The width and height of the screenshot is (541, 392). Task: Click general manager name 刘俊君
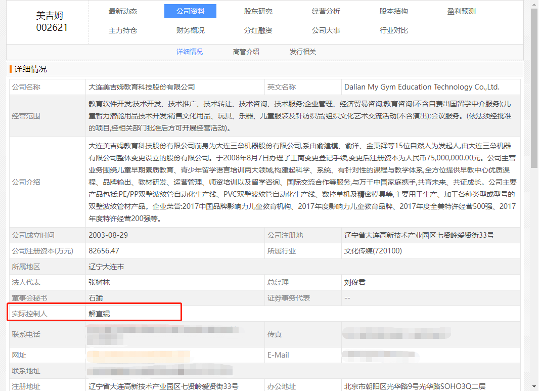click(x=355, y=282)
